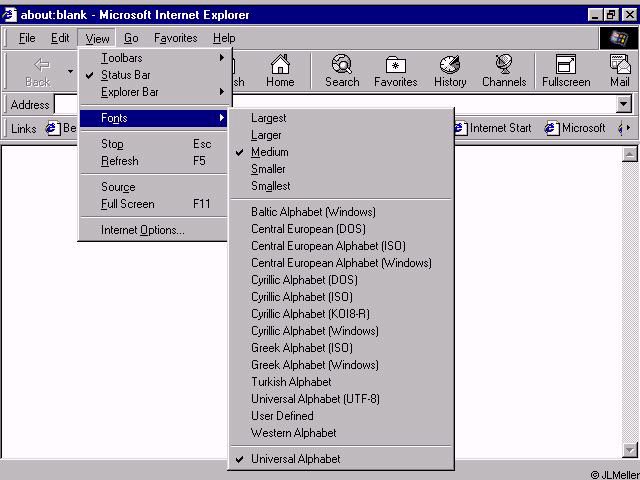Select Central European Alphabet (ISO)
The width and height of the screenshot is (640, 480).
341,246
